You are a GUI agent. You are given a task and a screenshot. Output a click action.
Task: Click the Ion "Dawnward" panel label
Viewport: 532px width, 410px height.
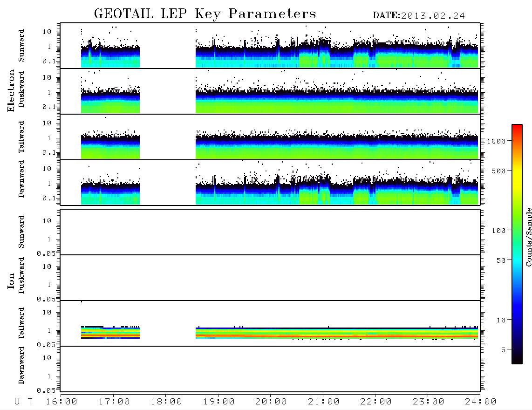(x=21, y=365)
